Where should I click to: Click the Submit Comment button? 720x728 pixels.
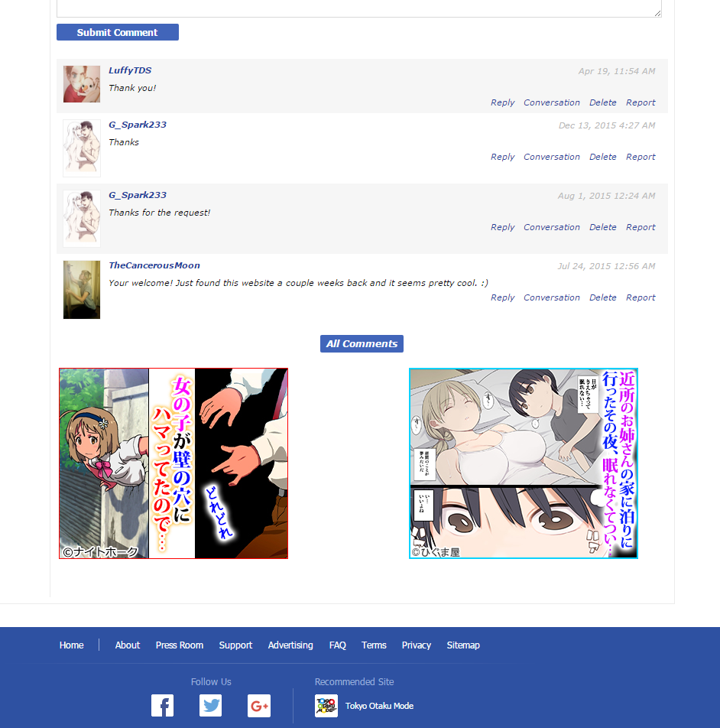point(118,32)
